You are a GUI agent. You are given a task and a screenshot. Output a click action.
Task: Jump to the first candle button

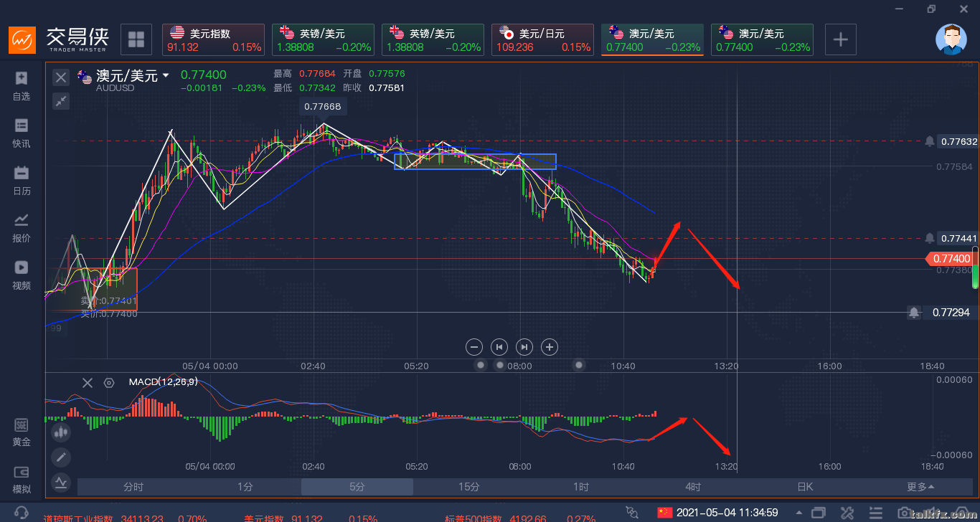(499, 347)
